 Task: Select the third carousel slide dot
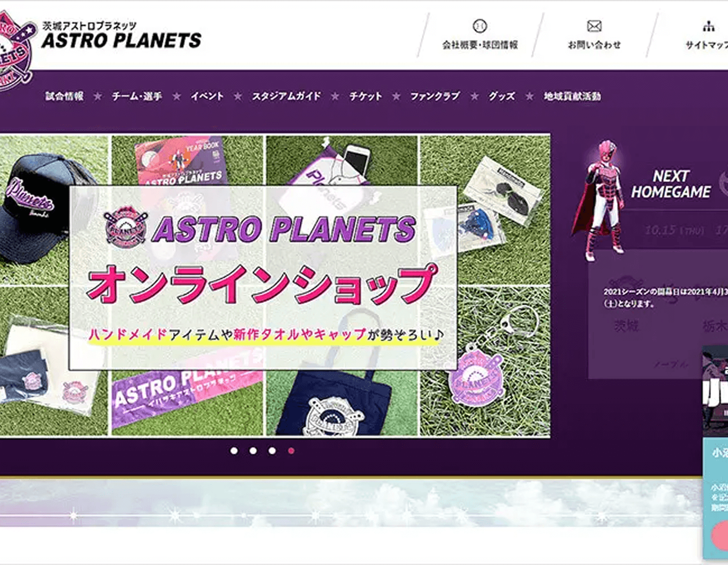(272, 450)
